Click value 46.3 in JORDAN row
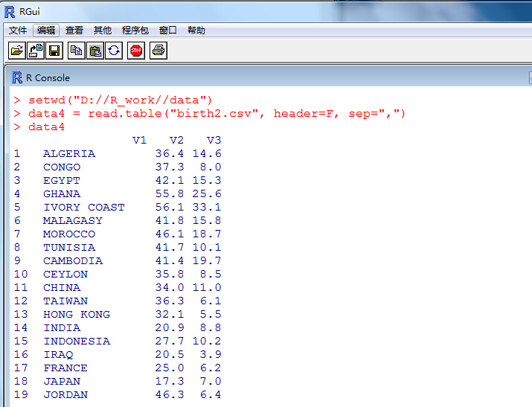532x407 pixels. (170, 395)
